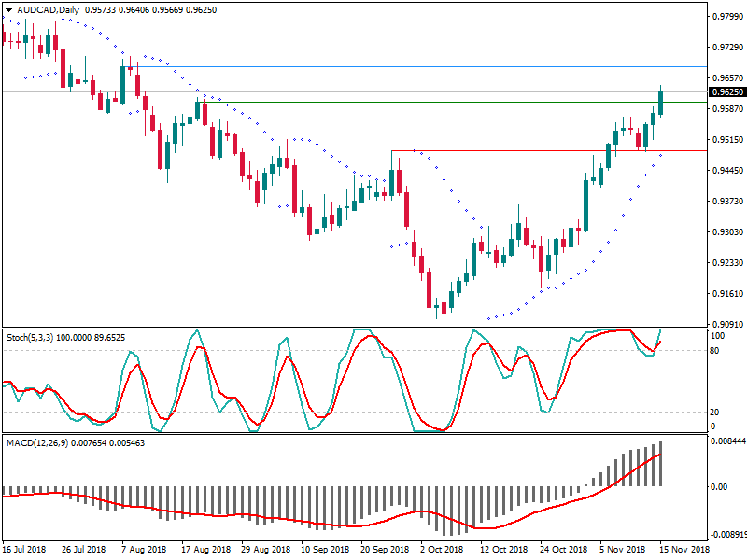Click the last MACD histogram bar

tap(661, 463)
